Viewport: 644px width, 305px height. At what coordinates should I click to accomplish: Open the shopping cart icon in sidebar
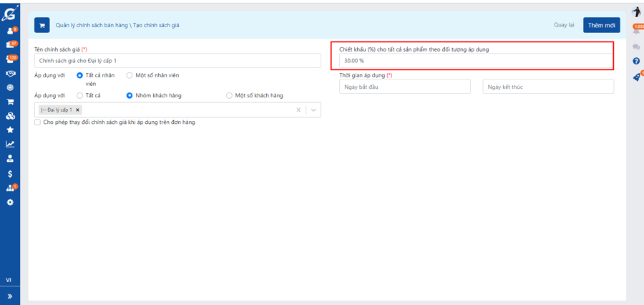click(x=10, y=102)
